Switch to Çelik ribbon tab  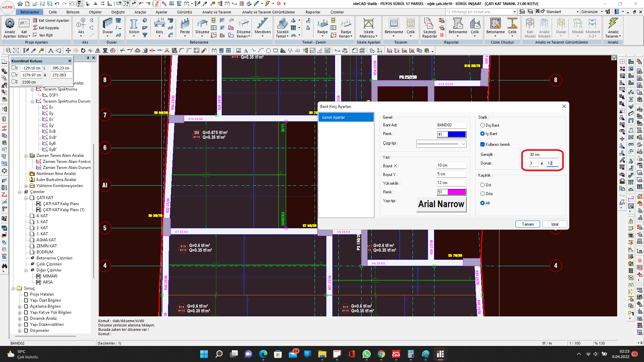(53, 12)
